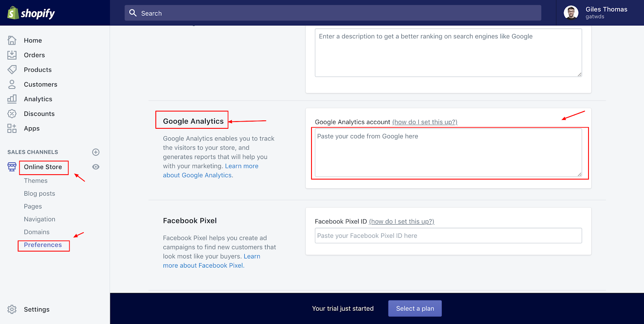Focus the top Search bar
The image size is (644, 324).
pyautogui.click(x=333, y=13)
